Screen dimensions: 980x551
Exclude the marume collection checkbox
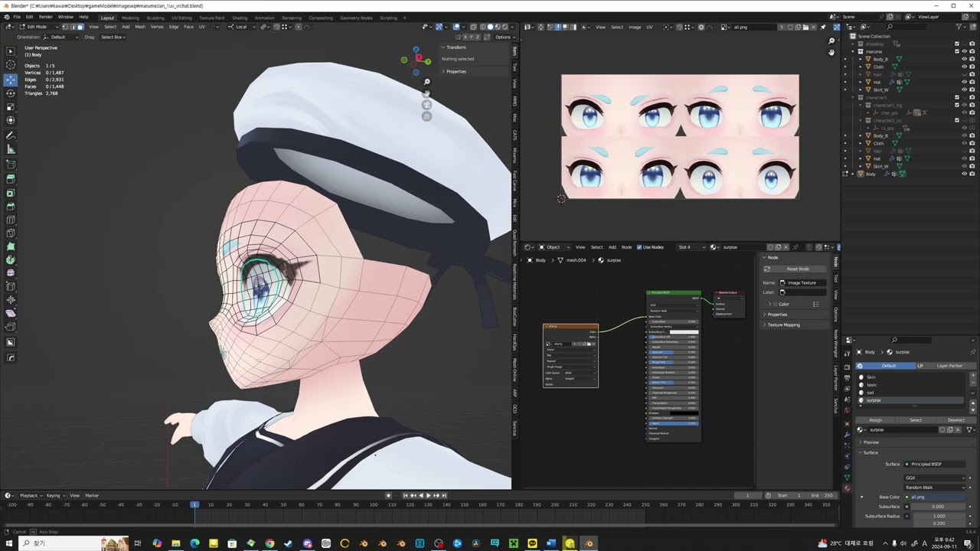957,51
